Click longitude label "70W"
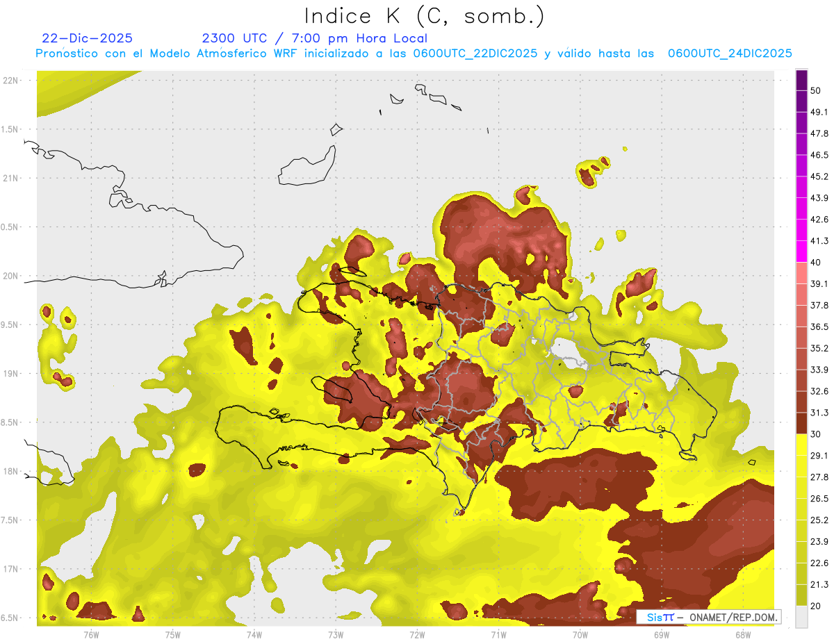 (580, 635)
